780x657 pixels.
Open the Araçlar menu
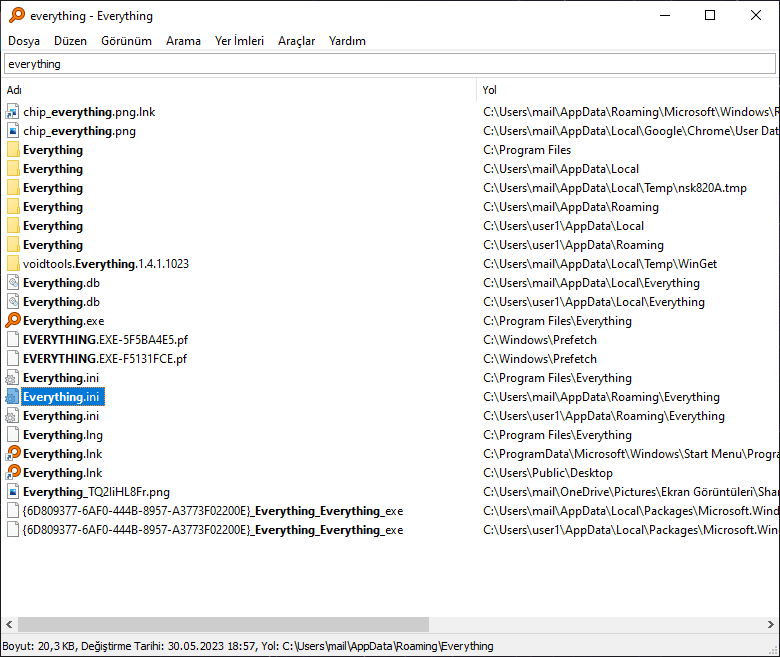[296, 41]
